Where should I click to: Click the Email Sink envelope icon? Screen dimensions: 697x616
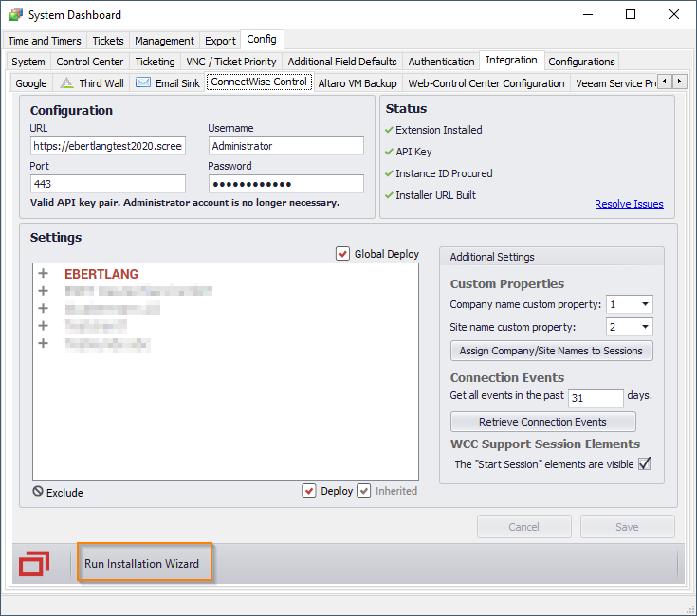point(143,82)
